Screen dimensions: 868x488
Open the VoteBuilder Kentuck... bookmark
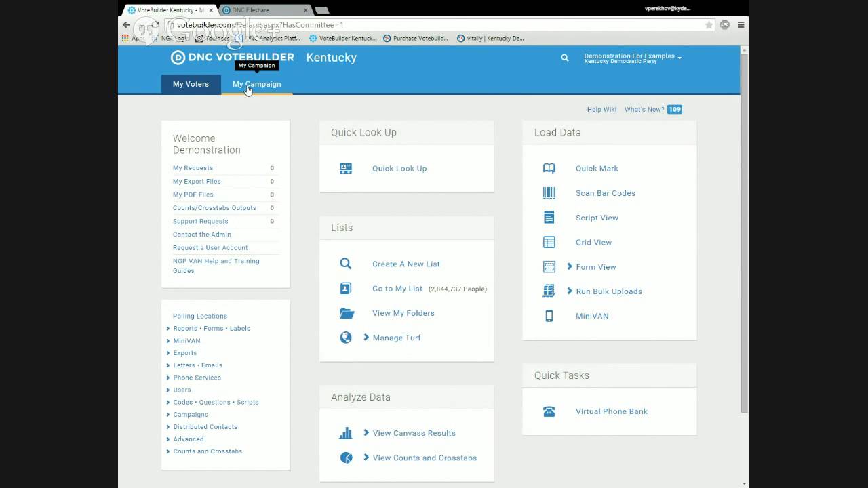342,39
